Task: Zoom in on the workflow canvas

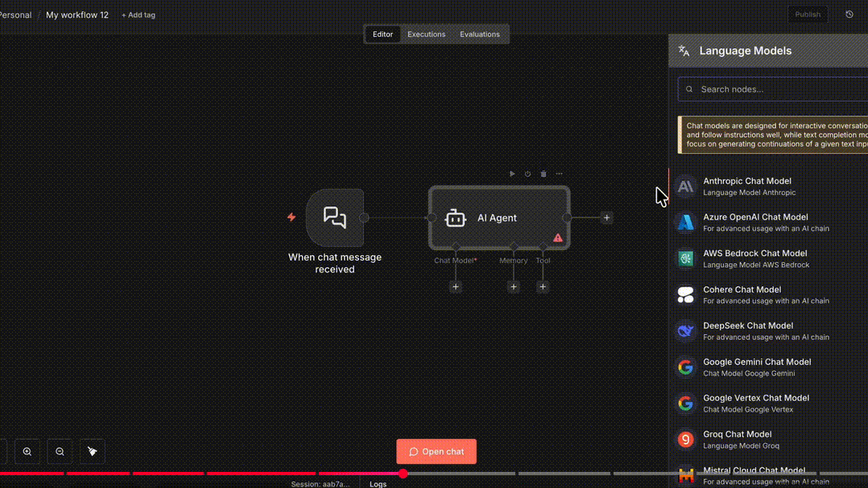Action: tap(27, 451)
